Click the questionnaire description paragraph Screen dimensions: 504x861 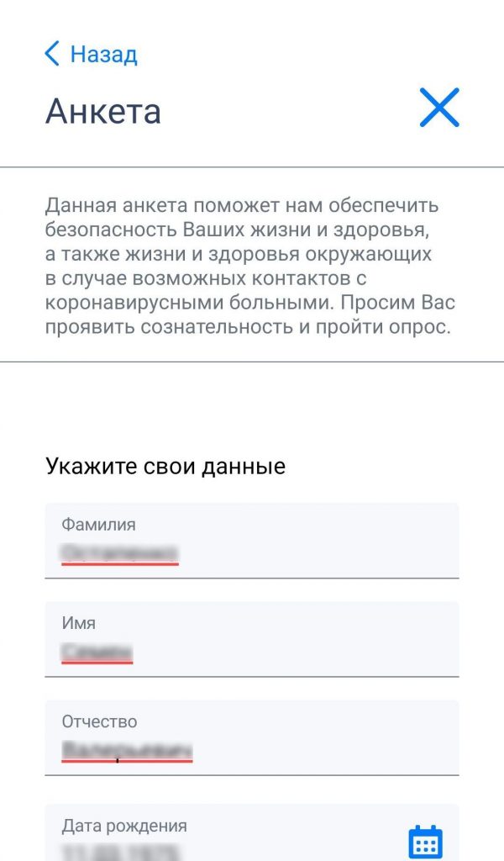tap(250, 266)
